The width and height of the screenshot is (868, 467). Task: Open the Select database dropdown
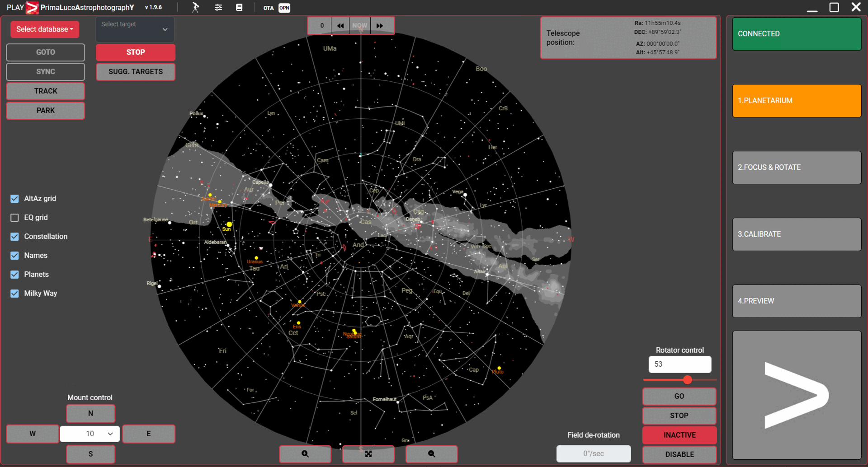pos(44,29)
